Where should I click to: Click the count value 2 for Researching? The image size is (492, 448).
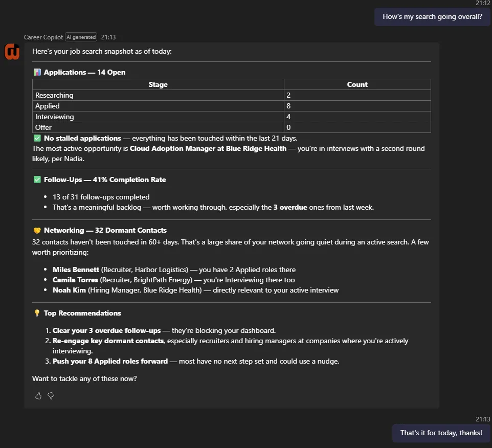pos(288,95)
